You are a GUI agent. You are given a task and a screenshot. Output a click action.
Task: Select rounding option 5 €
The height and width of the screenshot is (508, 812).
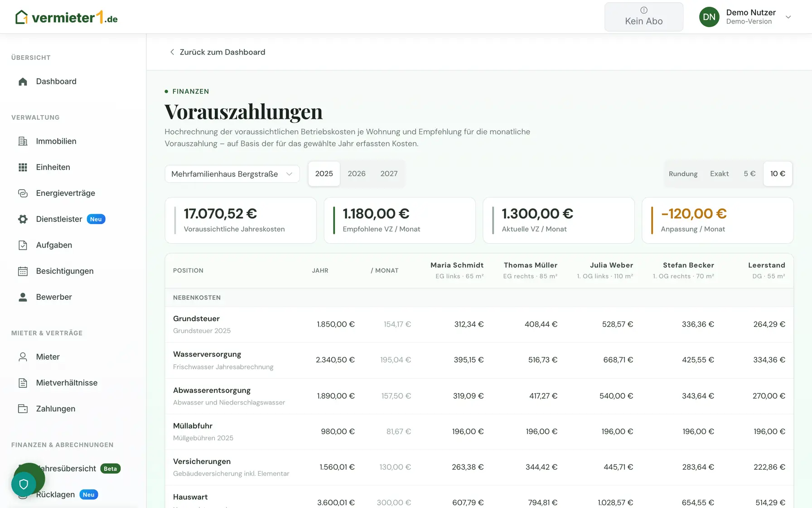[x=749, y=174]
